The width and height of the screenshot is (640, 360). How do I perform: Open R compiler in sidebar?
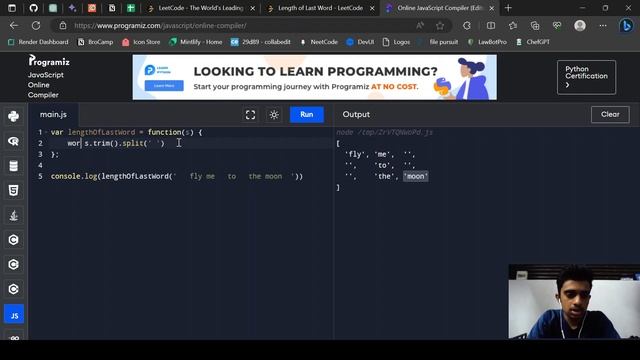click(x=13, y=141)
